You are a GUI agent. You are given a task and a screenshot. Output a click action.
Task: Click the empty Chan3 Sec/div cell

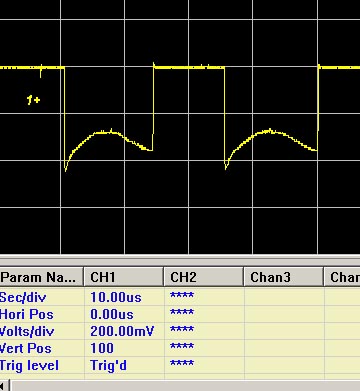(x=284, y=297)
